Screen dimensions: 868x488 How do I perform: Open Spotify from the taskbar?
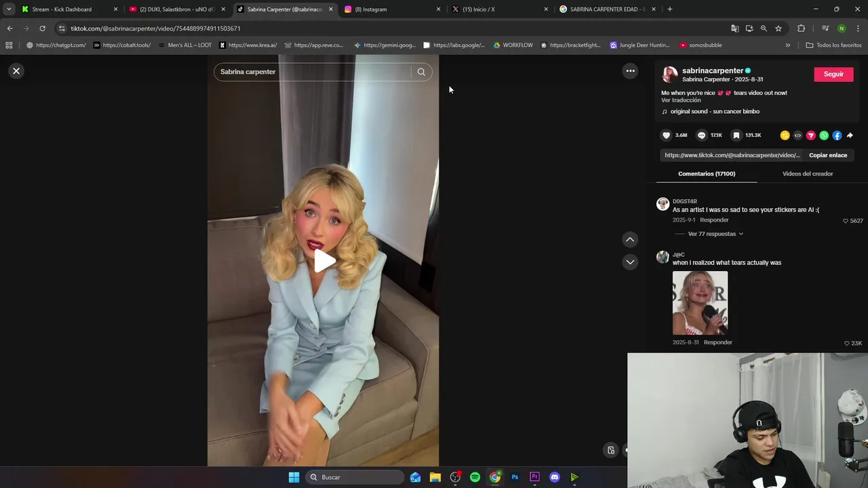tap(475, 477)
